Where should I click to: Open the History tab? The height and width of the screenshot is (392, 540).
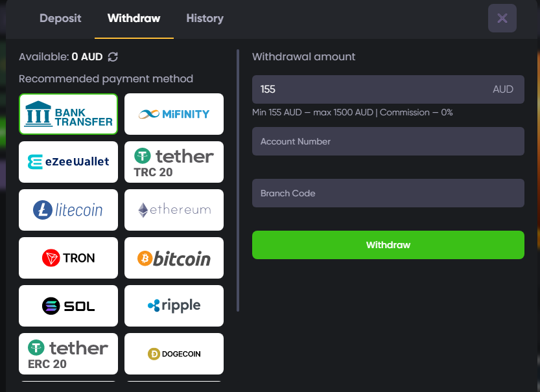pyautogui.click(x=205, y=18)
